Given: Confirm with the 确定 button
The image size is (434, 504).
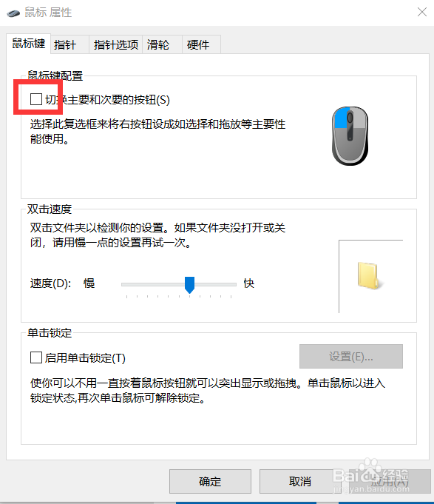Looking at the screenshot, I should [x=210, y=481].
